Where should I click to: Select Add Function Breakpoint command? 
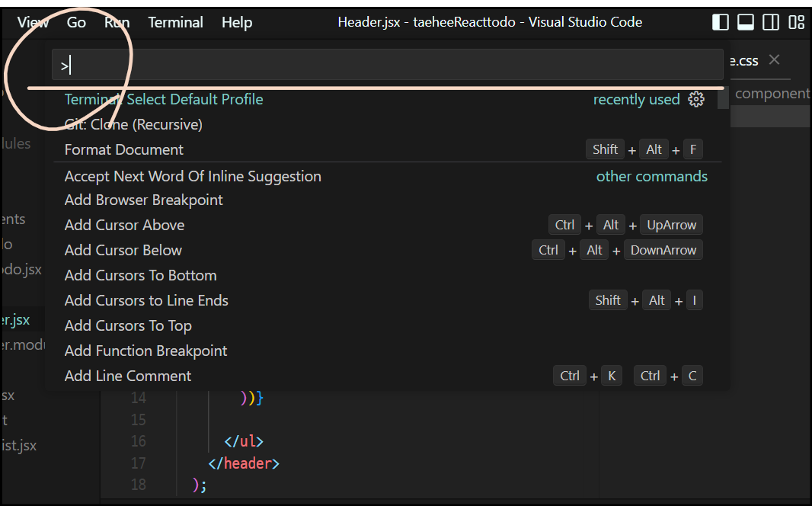tap(388, 351)
